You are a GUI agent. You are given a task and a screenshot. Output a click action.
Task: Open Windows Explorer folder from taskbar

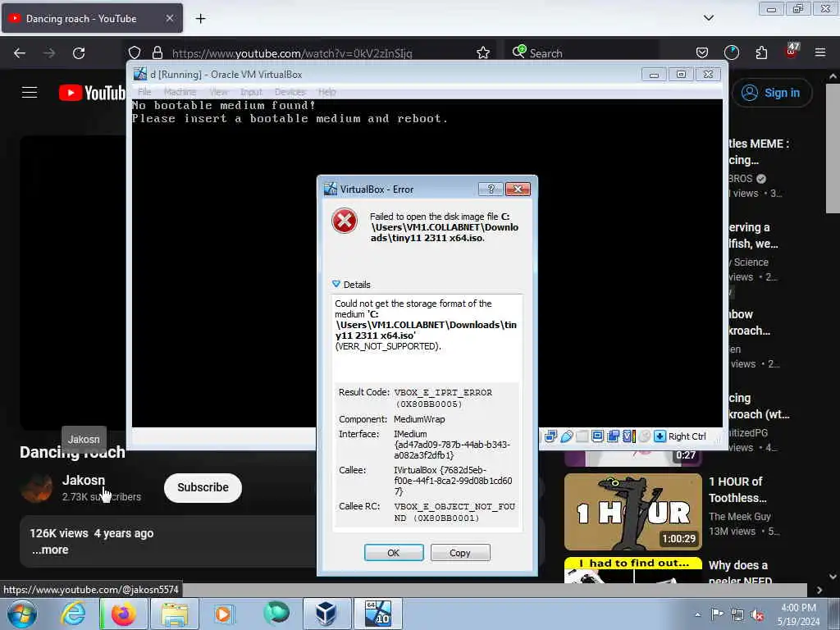pos(175,614)
